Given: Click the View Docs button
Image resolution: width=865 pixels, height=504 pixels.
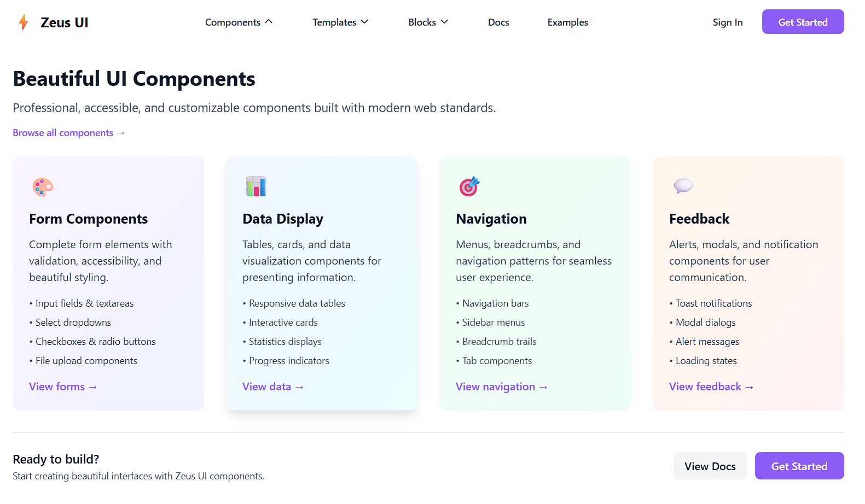Looking at the screenshot, I should (710, 466).
